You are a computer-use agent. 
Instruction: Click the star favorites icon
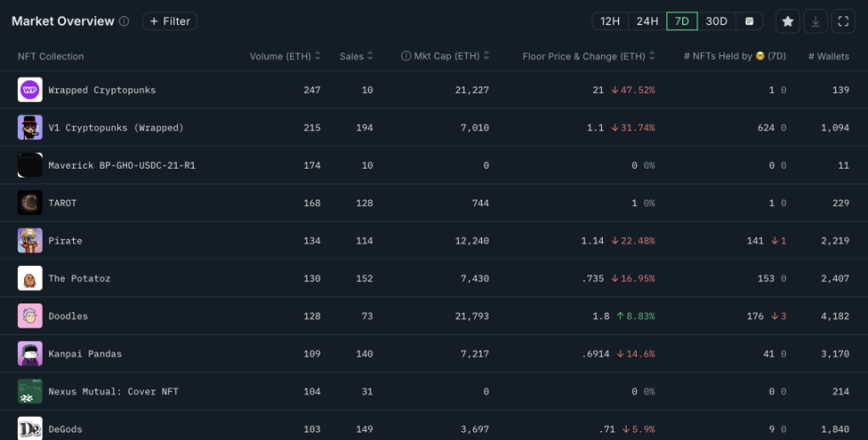coord(788,21)
